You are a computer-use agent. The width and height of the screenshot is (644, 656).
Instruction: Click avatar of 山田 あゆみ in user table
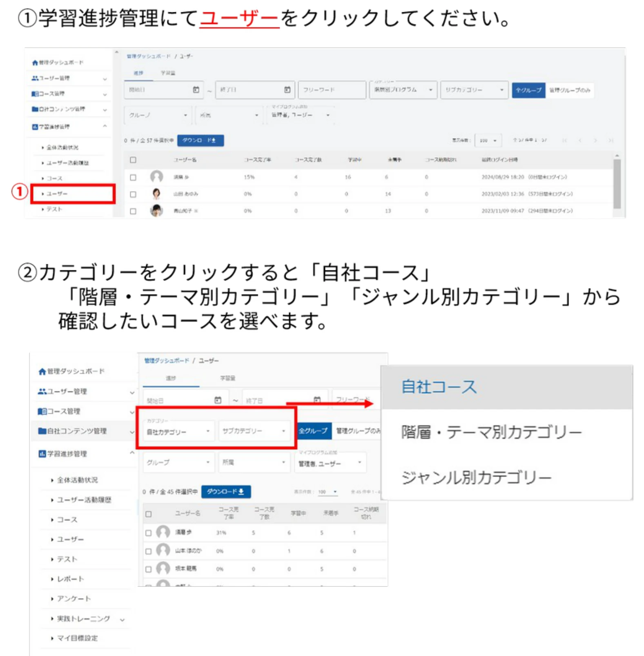156,194
